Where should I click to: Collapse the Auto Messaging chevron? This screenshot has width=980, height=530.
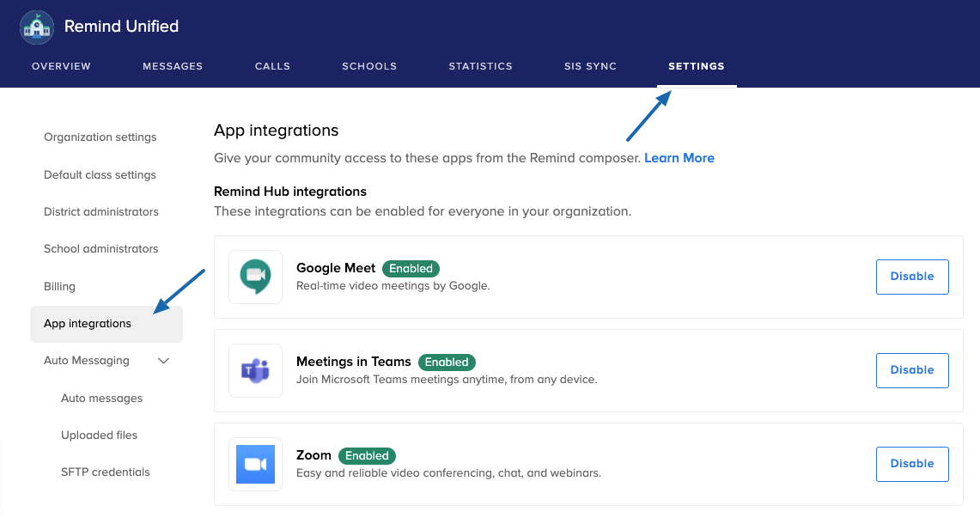pos(164,361)
